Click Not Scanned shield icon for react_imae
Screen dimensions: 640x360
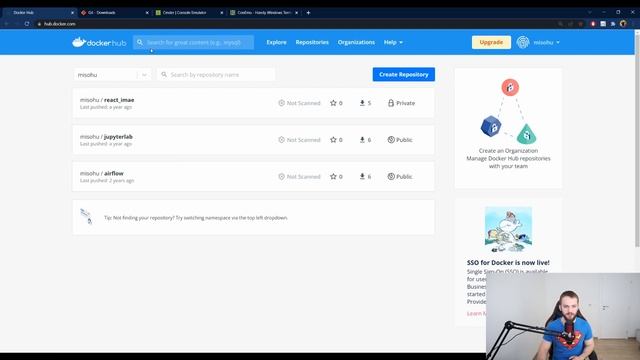(281, 103)
